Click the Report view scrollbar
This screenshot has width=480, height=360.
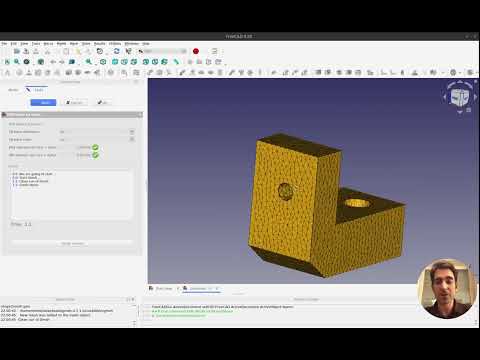point(134,314)
